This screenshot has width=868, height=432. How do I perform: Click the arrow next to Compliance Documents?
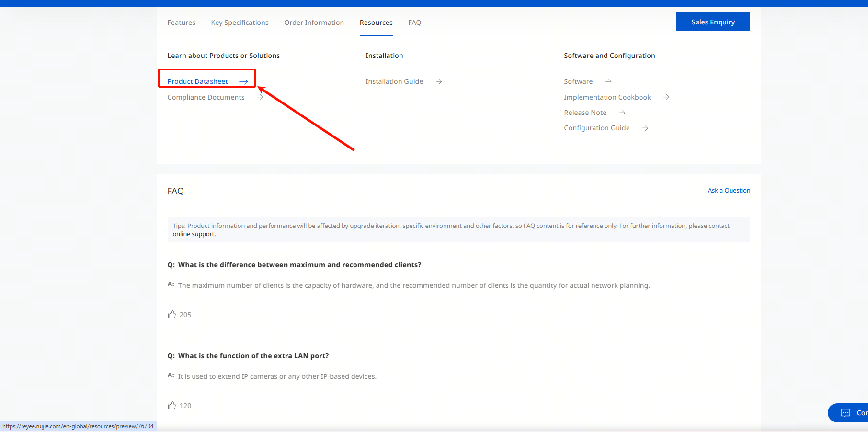pyautogui.click(x=260, y=97)
